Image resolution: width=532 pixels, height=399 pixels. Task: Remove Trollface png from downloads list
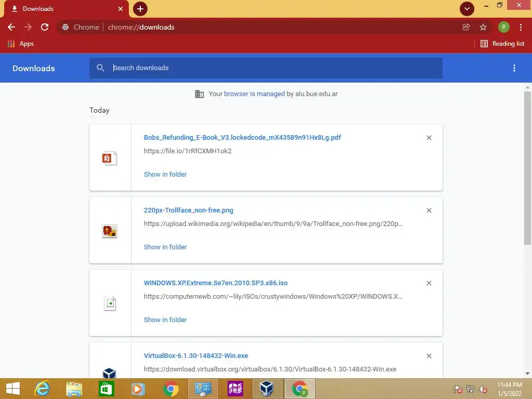click(429, 210)
